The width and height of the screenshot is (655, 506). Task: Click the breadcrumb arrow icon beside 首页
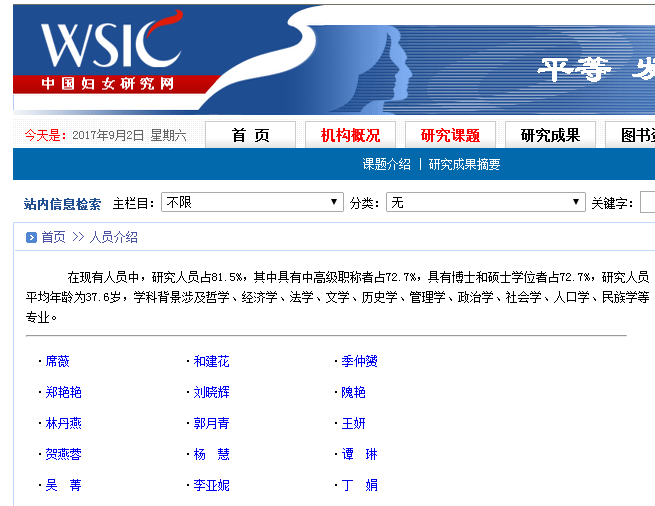click(31, 238)
